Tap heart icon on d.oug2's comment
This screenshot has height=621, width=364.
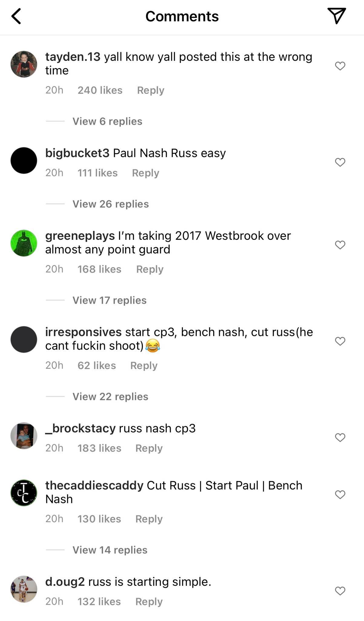tap(340, 591)
